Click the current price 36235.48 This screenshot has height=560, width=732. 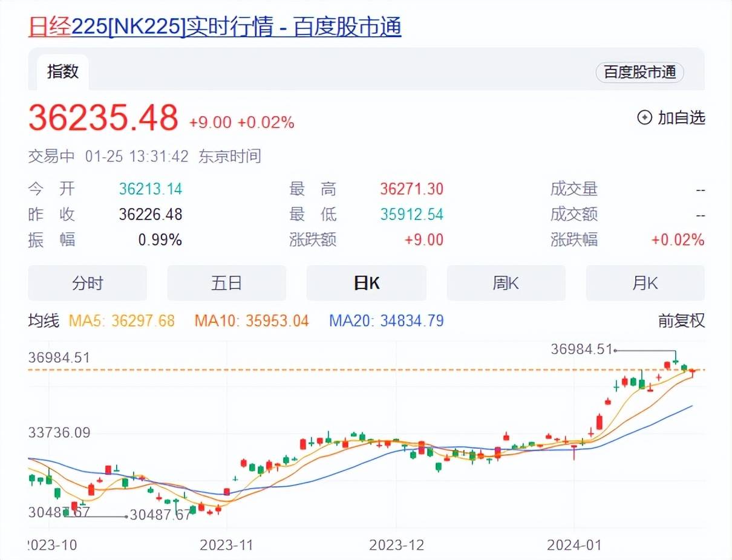103,117
